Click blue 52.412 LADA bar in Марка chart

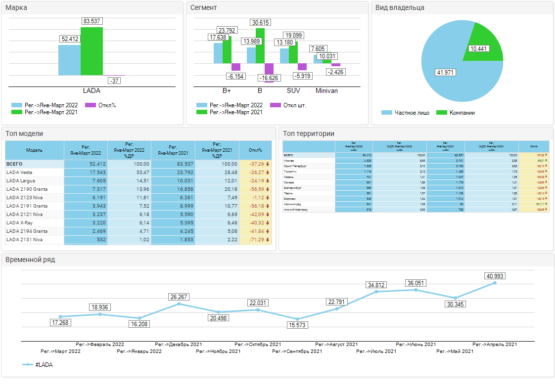coord(69,60)
